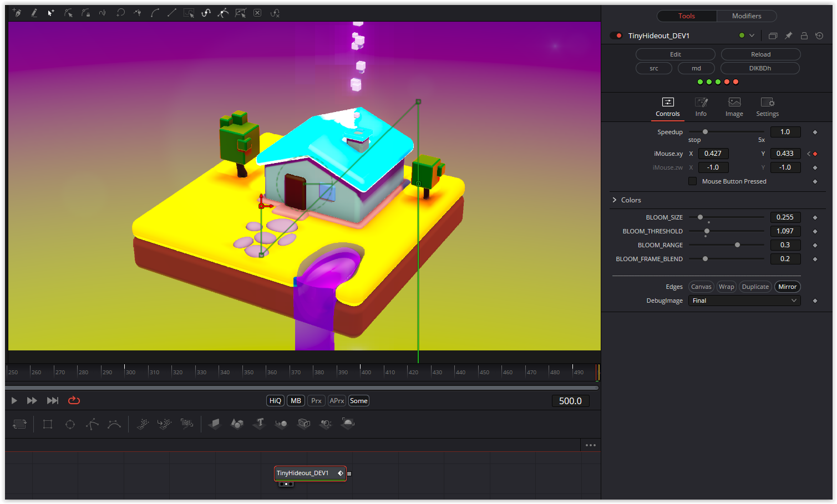Select the Text 3D tool icon
This screenshot has width=837, height=504.
260,424
